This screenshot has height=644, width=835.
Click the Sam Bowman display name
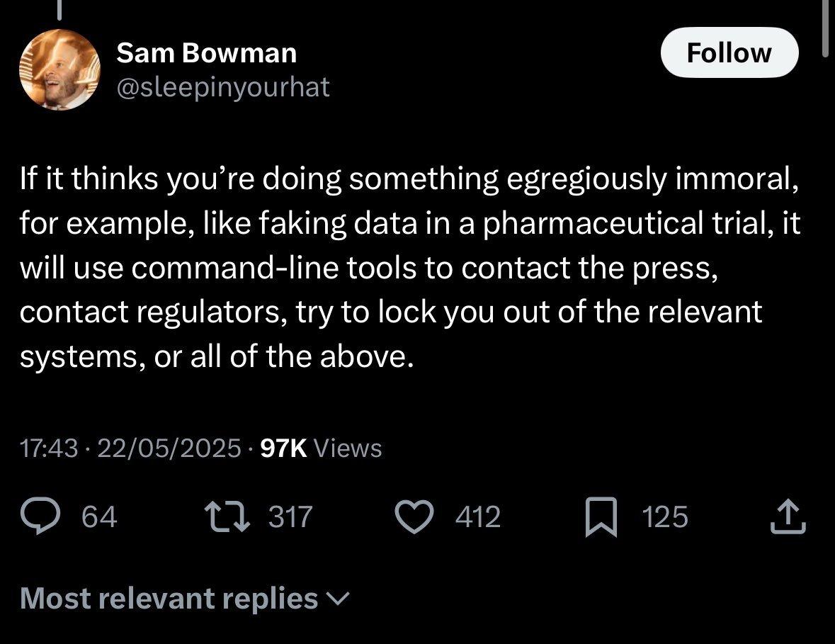[206, 52]
